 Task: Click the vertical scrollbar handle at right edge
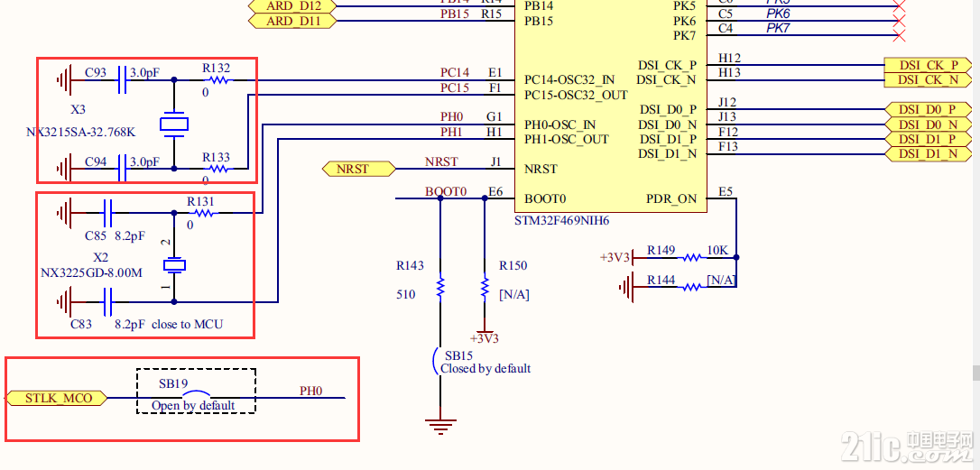coord(976,373)
